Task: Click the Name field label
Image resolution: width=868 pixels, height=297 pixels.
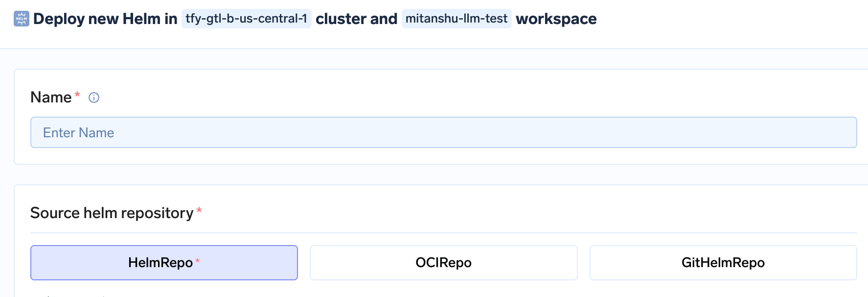Action: [51, 97]
